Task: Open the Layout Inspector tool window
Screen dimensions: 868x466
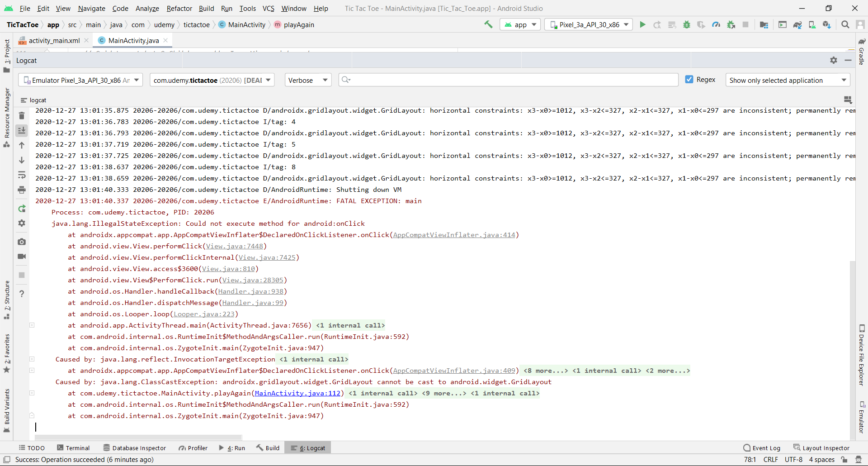Action: [x=821, y=448]
